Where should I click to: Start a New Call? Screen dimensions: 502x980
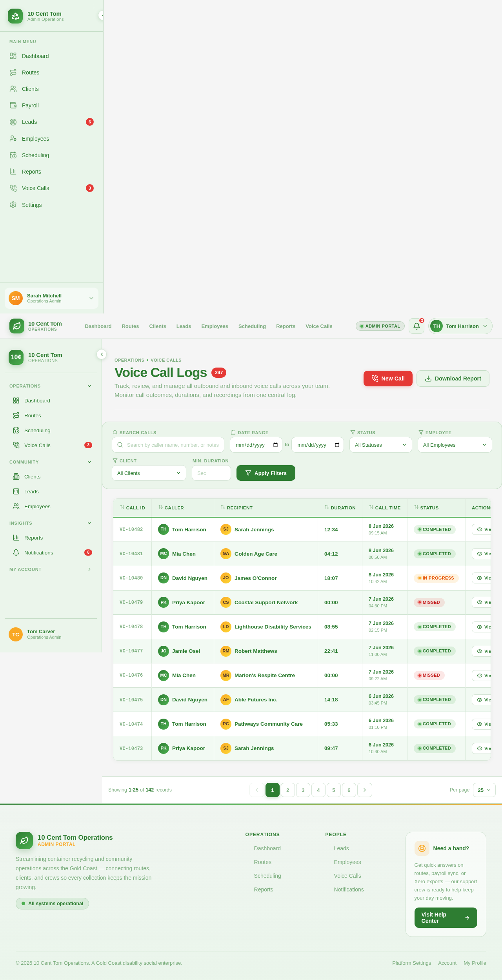point(388,379)
